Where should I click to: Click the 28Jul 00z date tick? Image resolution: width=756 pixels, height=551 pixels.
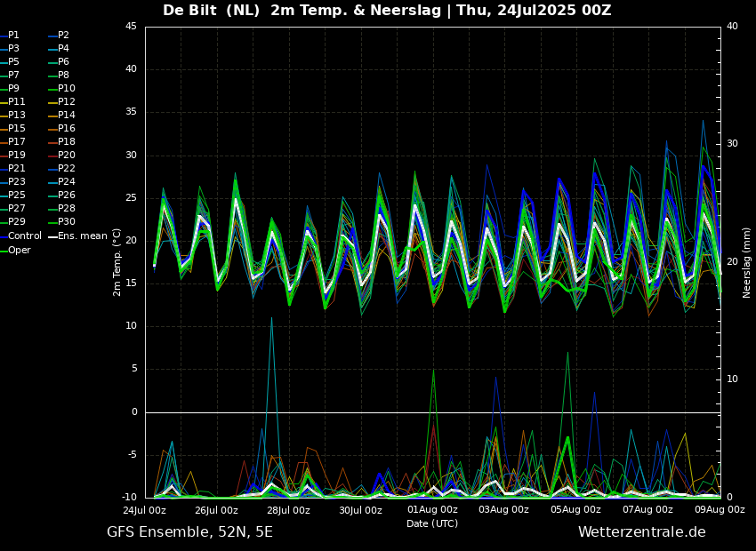[288, 510]
